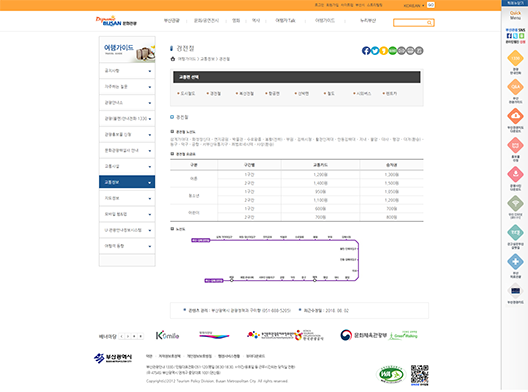Share the page on Facebook
Screen dimensions: 528x392
click(366, 51)
